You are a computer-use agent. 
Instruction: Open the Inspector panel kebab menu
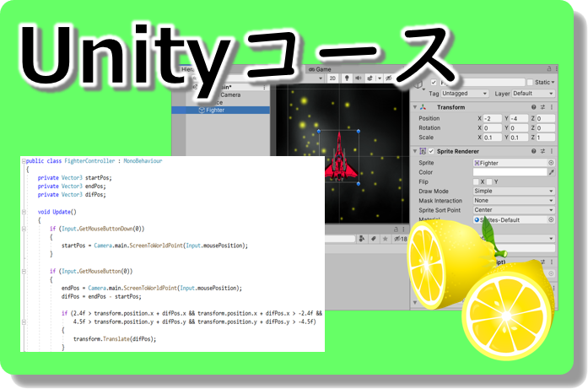coord(557,68)
